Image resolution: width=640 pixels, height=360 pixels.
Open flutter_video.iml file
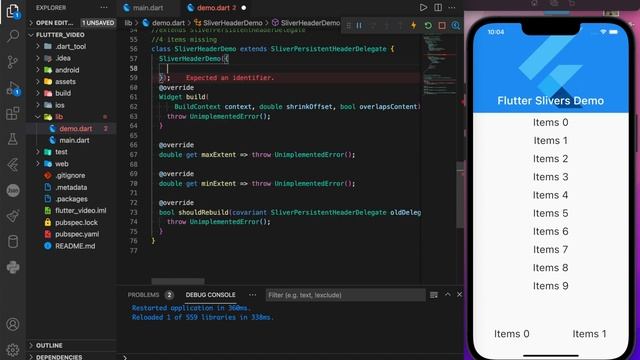72,211
